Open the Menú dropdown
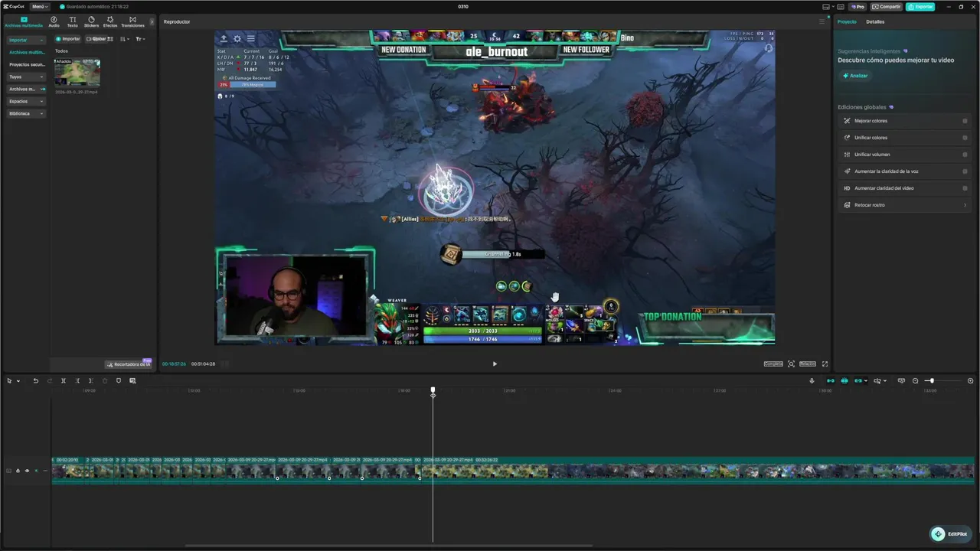 [40, 6]
